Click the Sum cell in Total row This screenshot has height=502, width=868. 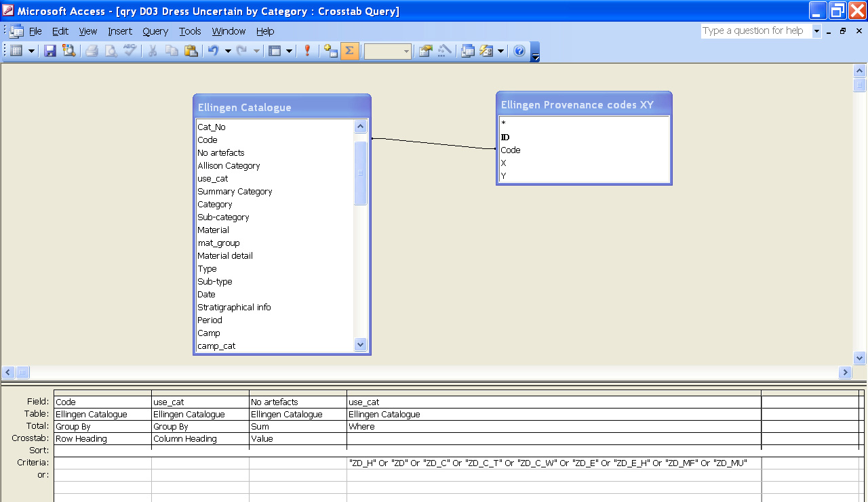coord(298,427)
